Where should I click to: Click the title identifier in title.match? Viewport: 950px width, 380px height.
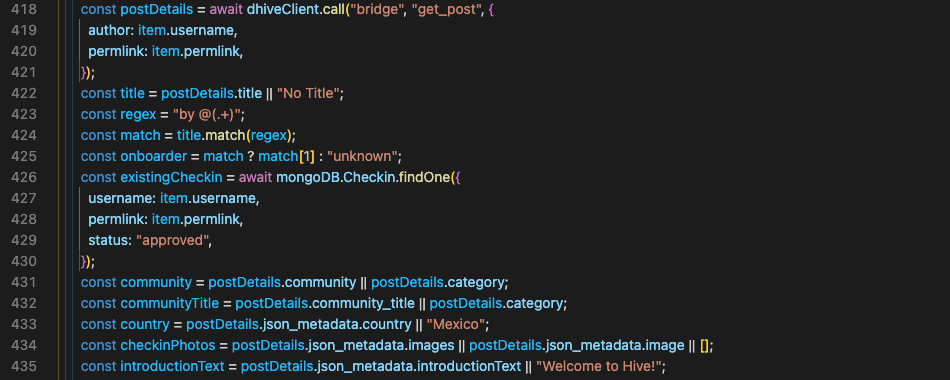pyautogui.click(x=188, y=135)
